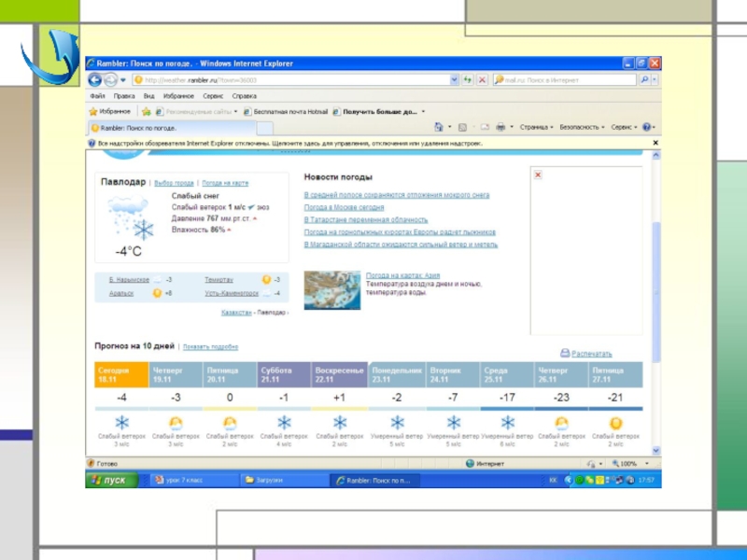Click the Распечатать print link
Screen dimensions: 747x560
click(x=591, y=354)
